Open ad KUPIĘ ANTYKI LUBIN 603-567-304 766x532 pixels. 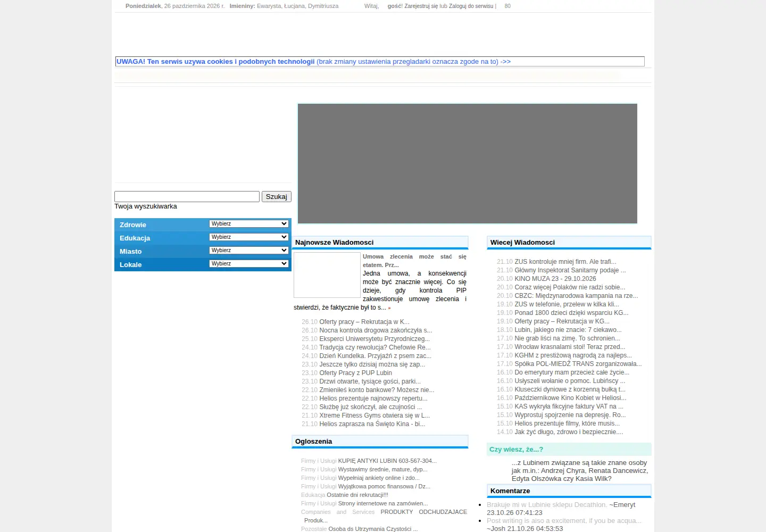[x=387, y=461]
